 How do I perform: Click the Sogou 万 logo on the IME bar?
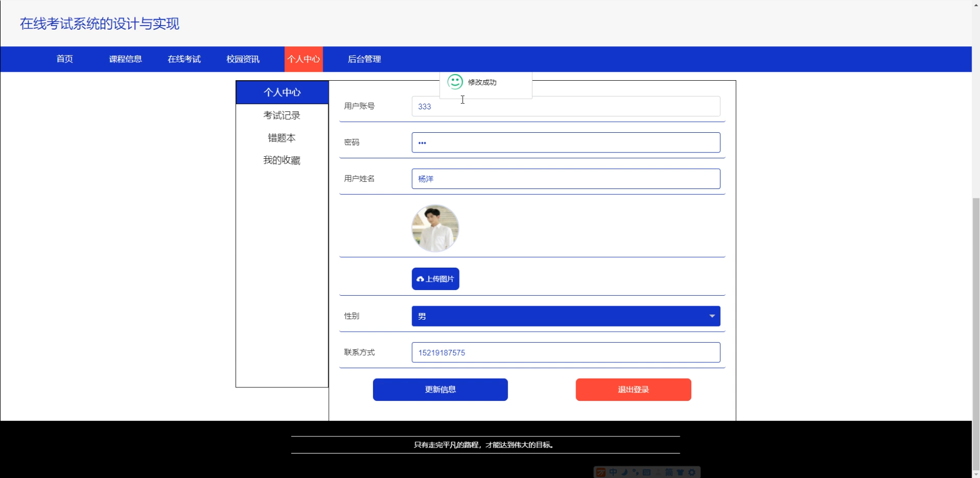click(601, 472)
